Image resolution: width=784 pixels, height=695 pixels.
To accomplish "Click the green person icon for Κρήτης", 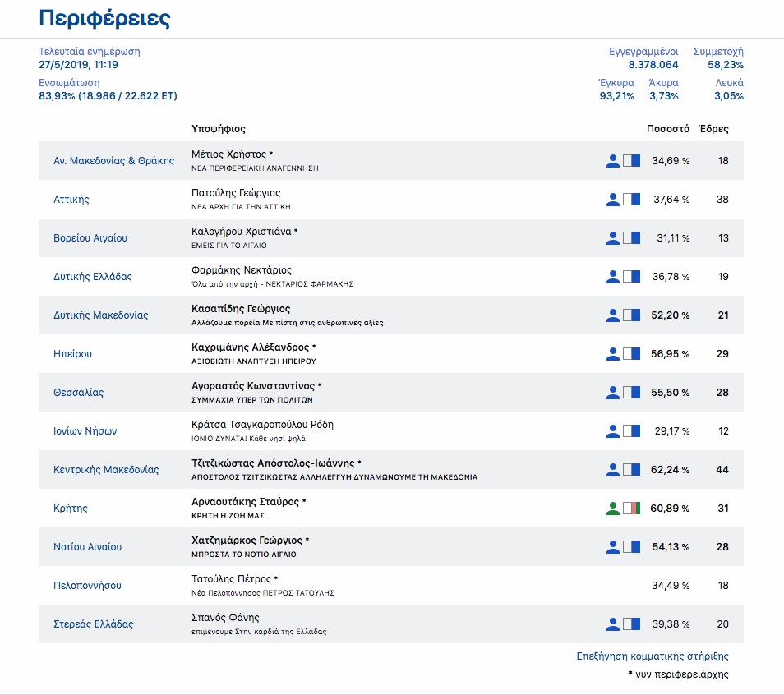I will pos(612,509).
